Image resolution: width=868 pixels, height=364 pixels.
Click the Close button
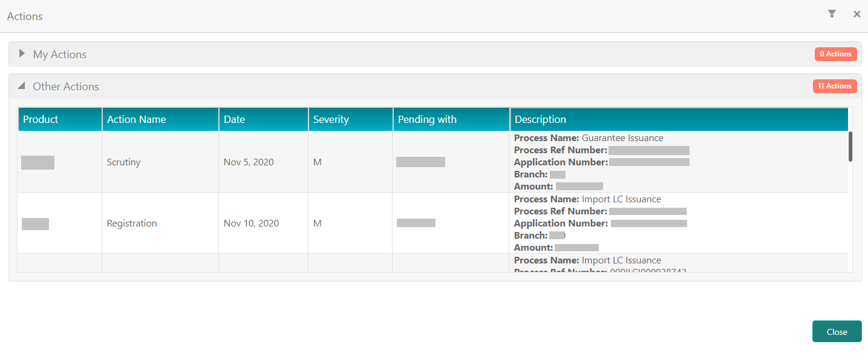[x=837, y=331]
